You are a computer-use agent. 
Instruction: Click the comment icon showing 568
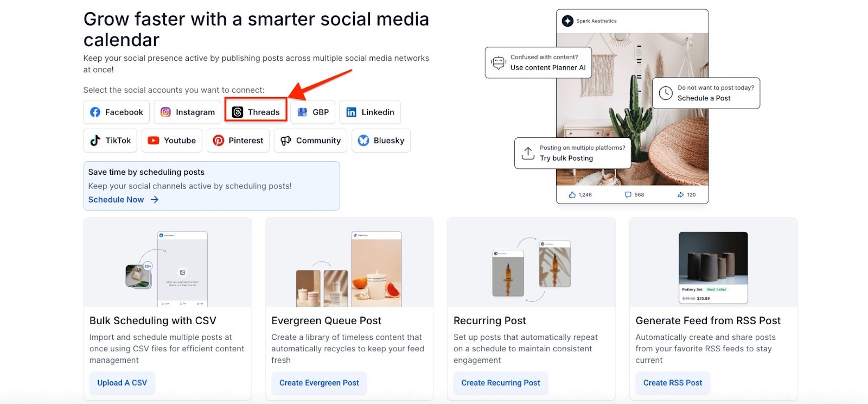pyautogui.click(x=628, y=194)
